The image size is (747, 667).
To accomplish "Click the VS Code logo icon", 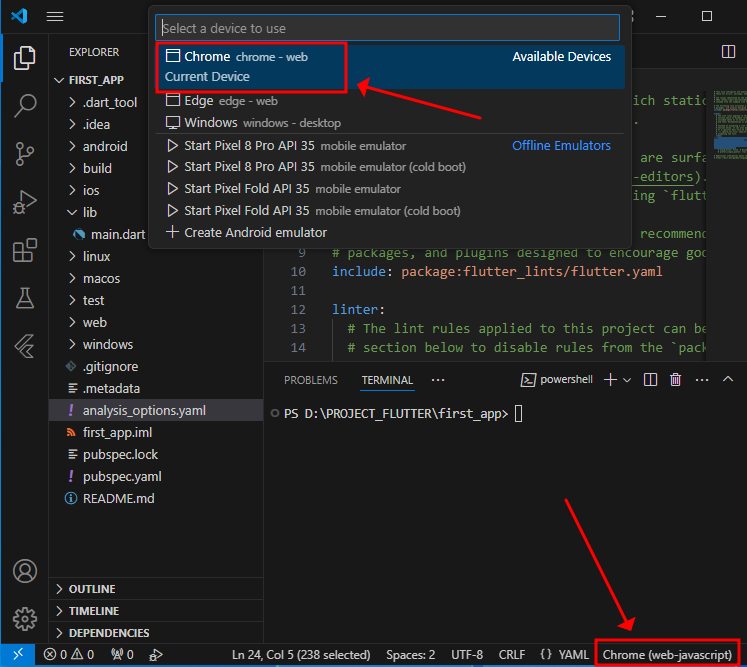I will [x=19, y=16].
